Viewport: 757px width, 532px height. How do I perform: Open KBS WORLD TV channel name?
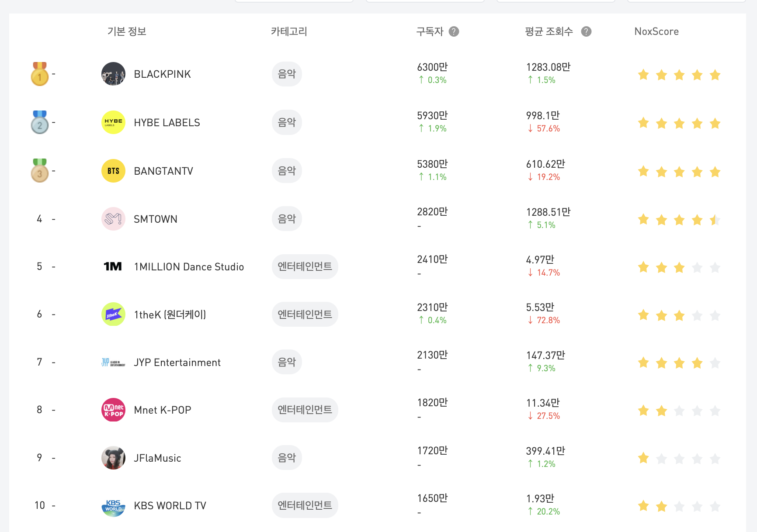point(170,506)
